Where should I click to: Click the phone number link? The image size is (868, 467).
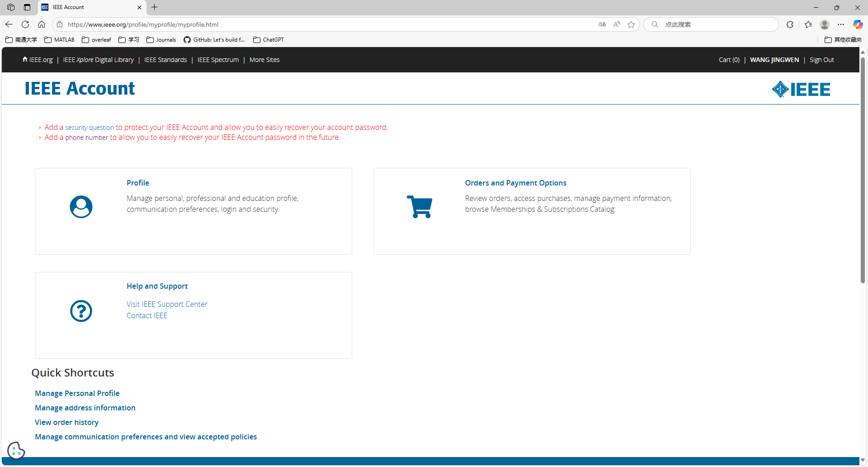(87, 138)
